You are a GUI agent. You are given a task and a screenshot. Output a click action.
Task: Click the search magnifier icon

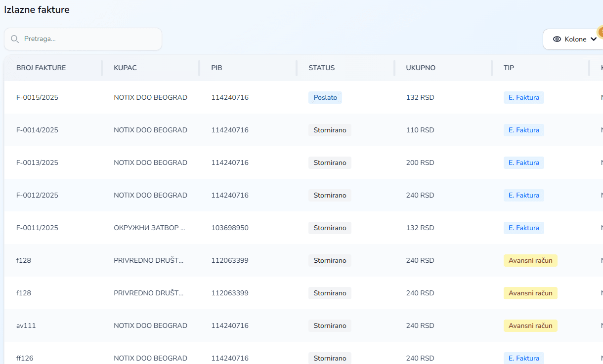pos(15,38)
